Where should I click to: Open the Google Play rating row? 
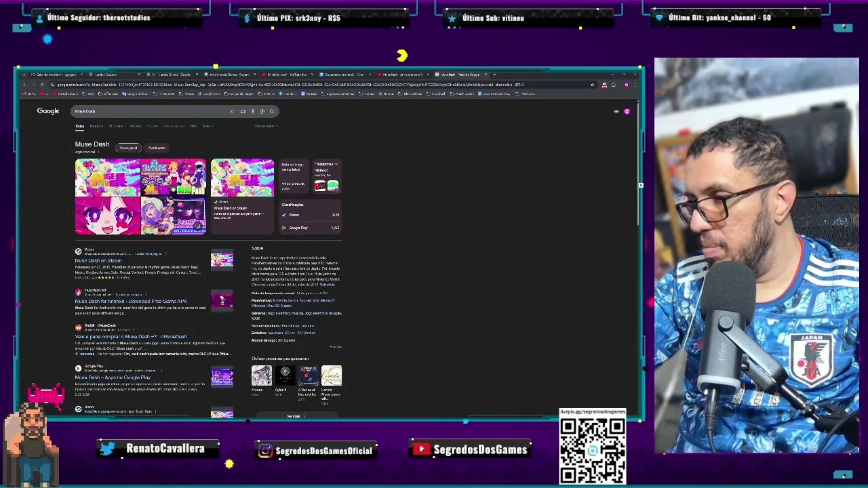coord(311,228)
